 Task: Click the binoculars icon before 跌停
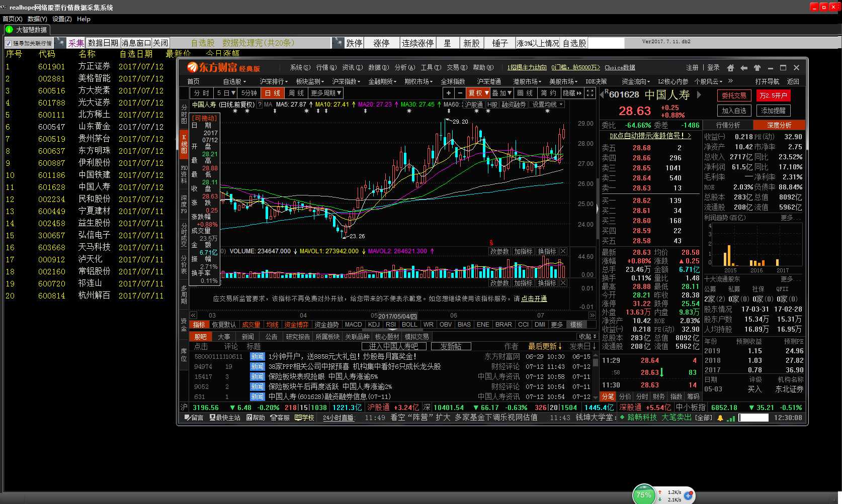tap(339, 43)
